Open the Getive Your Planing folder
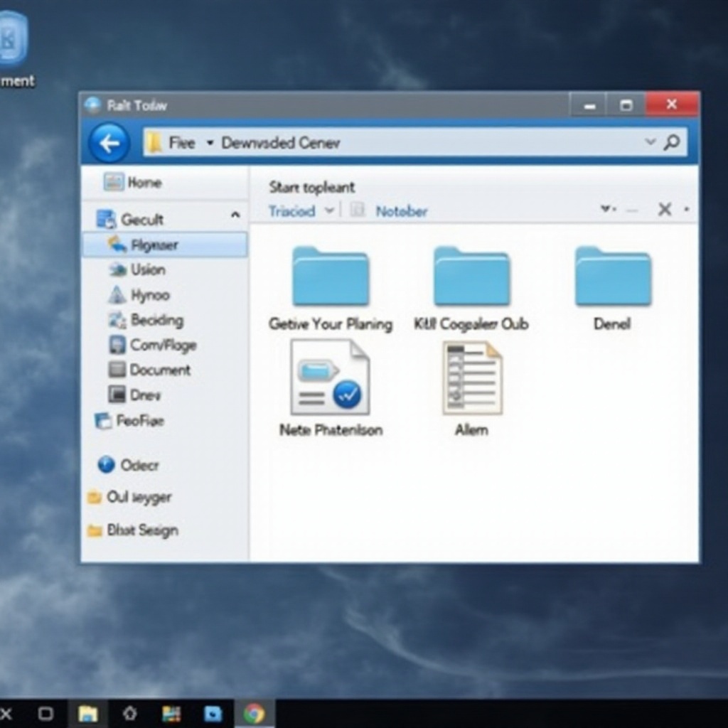This screenshot has height=728, width=728. coord(329,277)
